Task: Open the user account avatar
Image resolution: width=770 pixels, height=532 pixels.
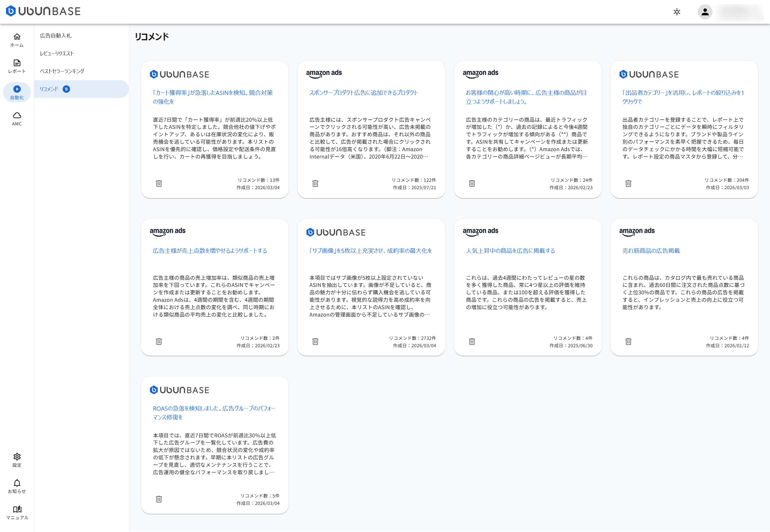Action: (x=705, y=12)
